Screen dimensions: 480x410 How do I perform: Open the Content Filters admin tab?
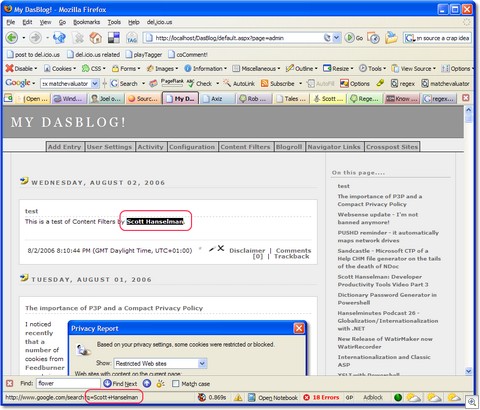[x=245, y=147]
